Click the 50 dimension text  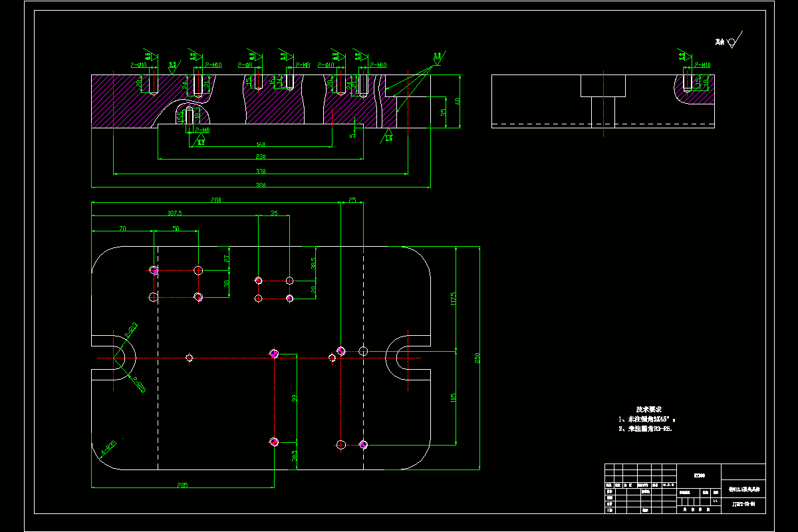176,228
